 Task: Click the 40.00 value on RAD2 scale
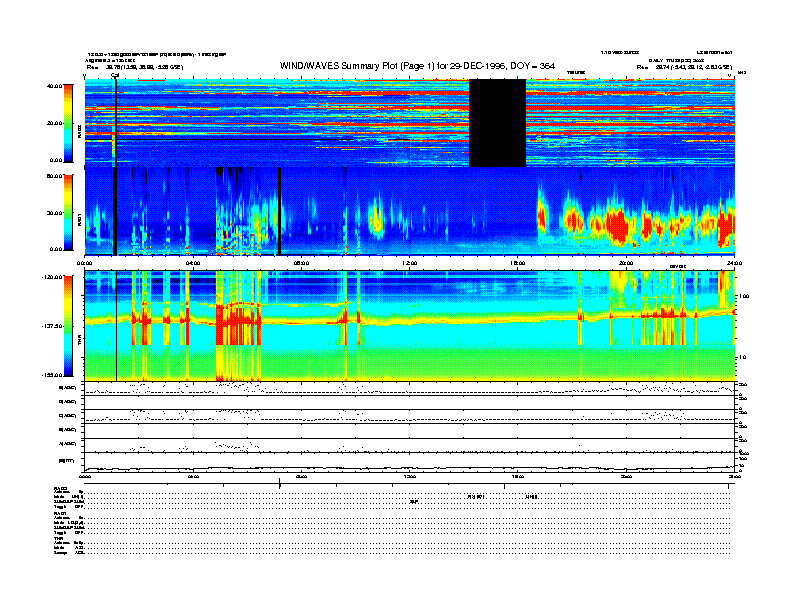point(54,86)
